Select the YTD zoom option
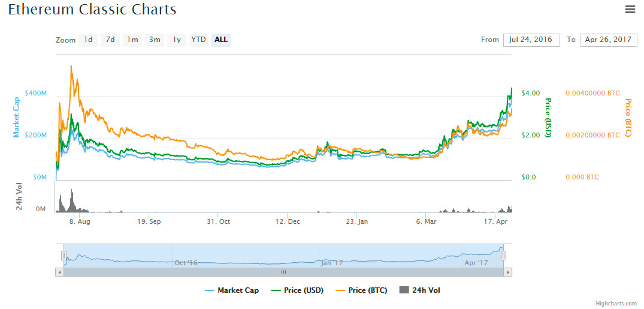 click(x=199, y=40)
